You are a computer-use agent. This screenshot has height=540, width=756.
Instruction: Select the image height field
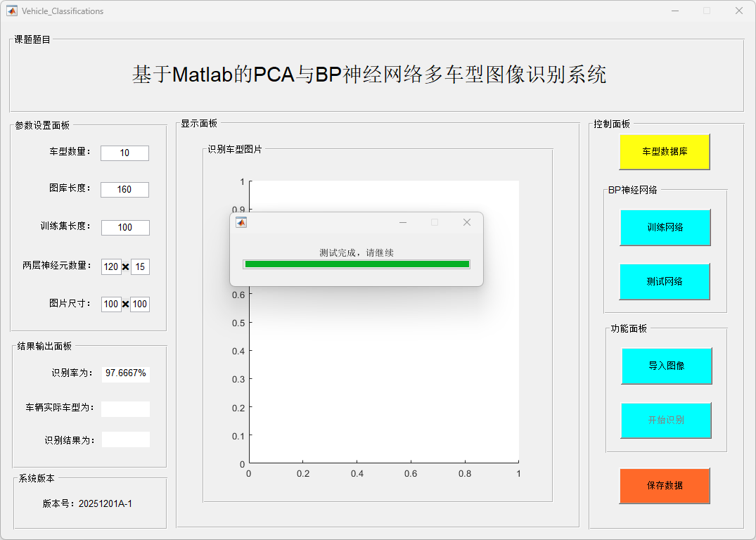[x=140, y=304]
